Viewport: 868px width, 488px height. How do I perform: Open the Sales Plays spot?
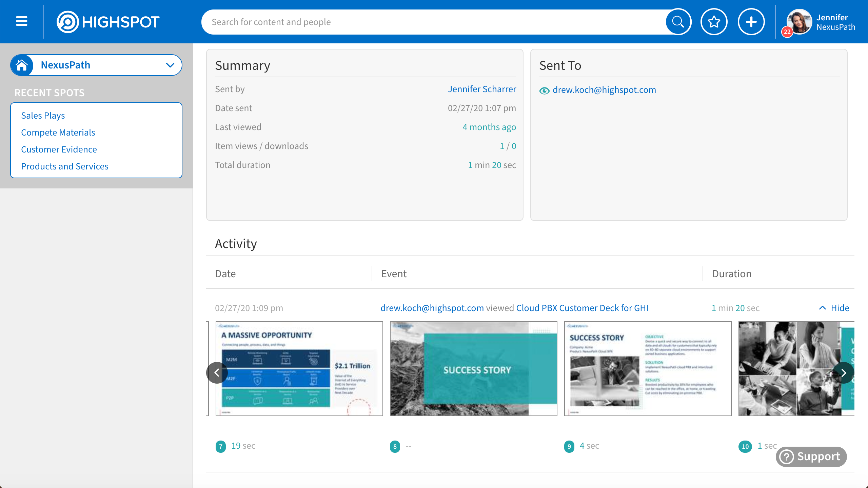(43, 116)
